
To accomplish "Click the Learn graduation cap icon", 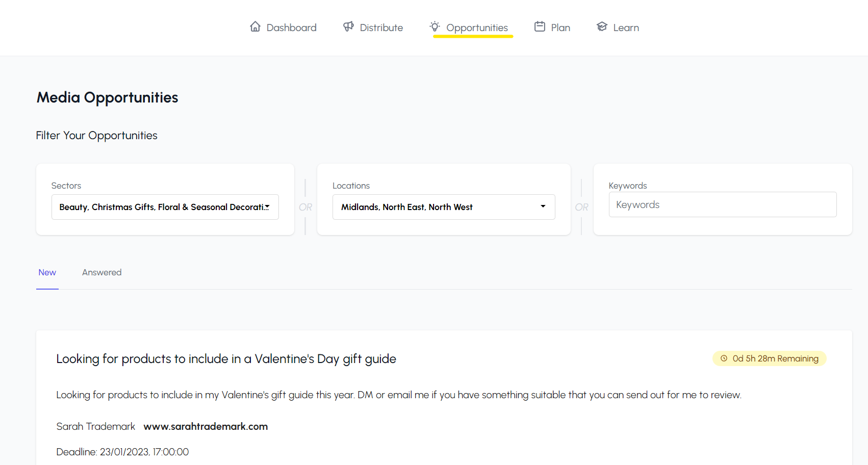I will (x=602, y=27).
